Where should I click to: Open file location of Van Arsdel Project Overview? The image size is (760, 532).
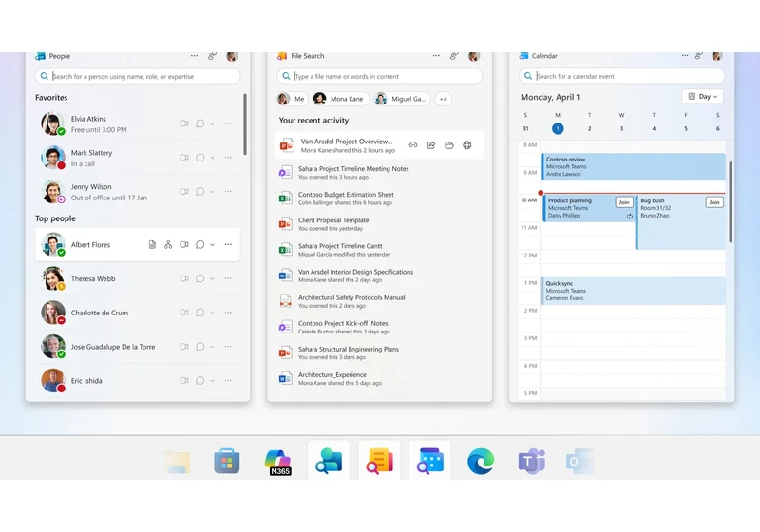[x=449, y=144]
